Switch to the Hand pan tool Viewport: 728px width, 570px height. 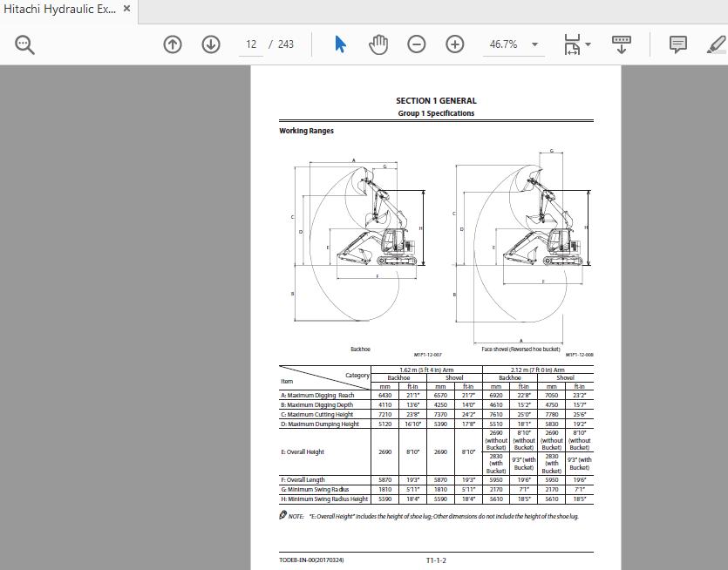378,44
